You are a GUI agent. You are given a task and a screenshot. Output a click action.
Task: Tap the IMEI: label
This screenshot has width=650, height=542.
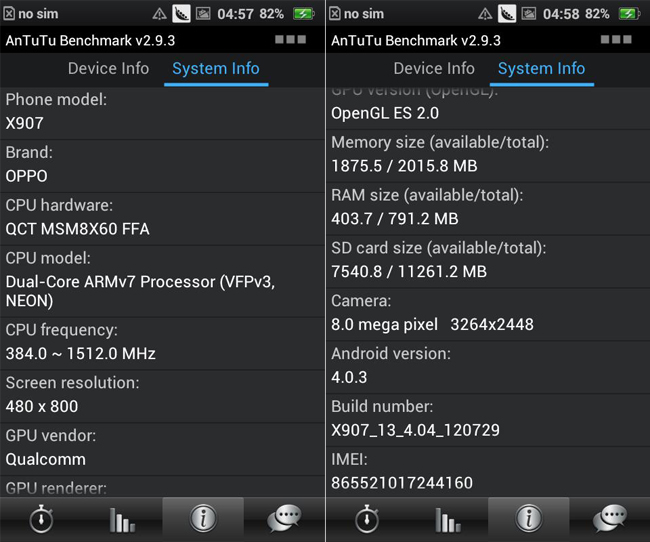coord(349,459)
